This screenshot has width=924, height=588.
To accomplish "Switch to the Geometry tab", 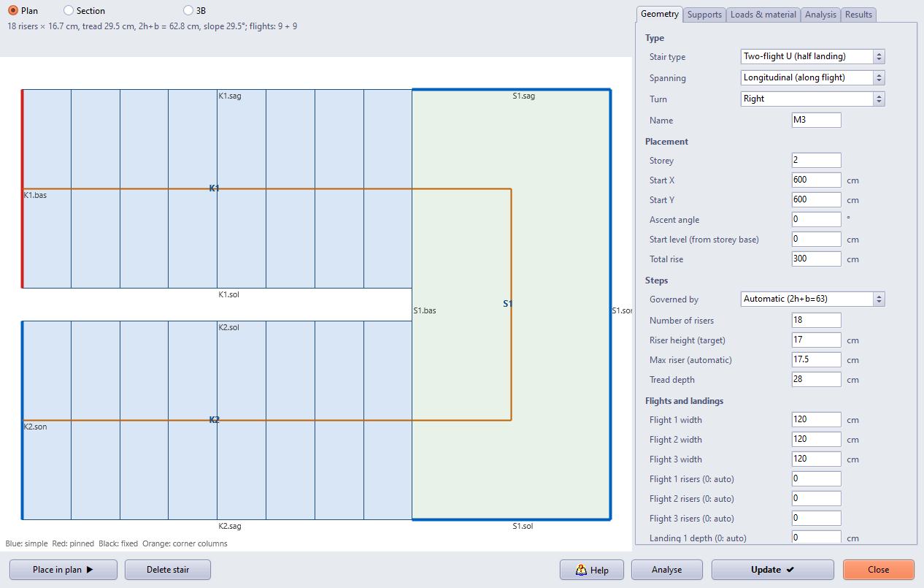I will tap(659, 14).
